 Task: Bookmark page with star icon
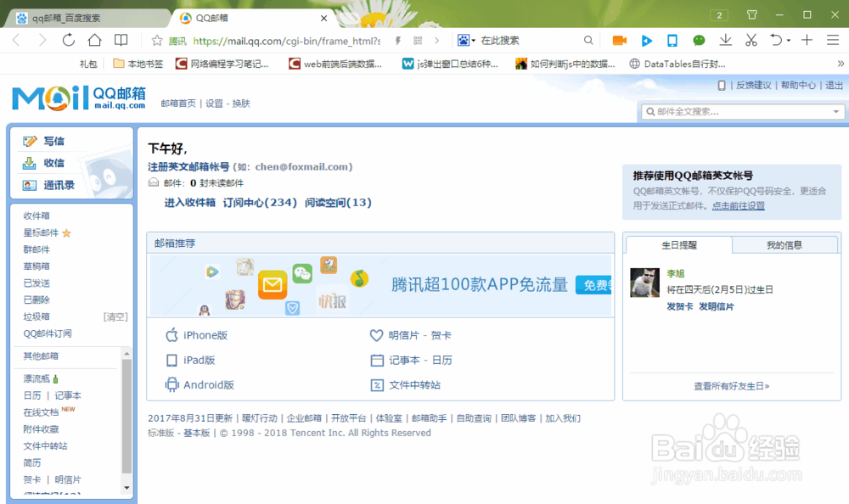(x=157, y=41)
